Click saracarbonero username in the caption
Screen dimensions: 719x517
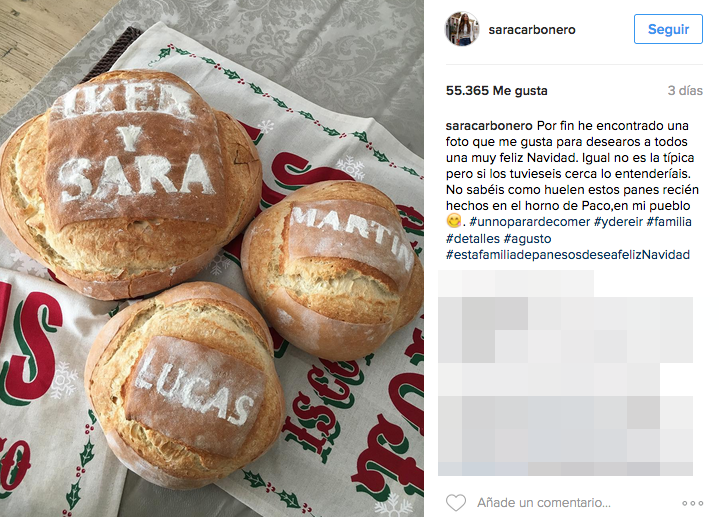click(x=489, y=126)
